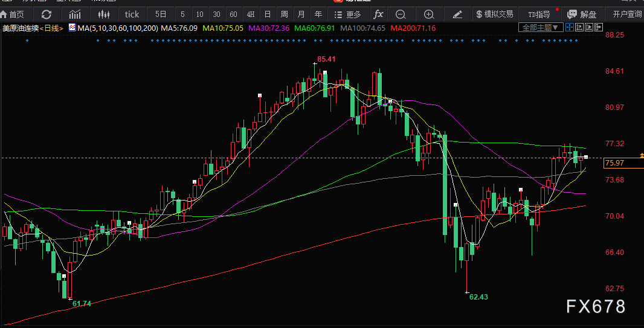Go to 首页 home page
The height and width of the screenshot is (328, 644).
[12, 14]
